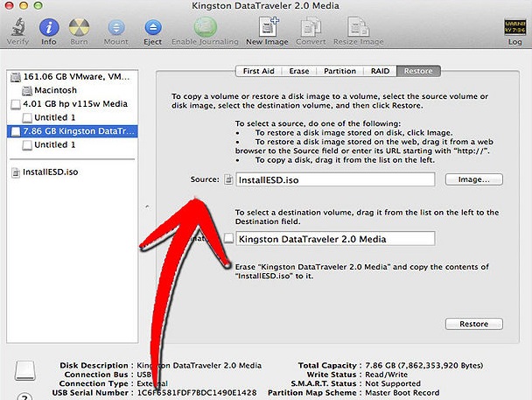Click the yellow minimize window button

click(x=24, y=5)
